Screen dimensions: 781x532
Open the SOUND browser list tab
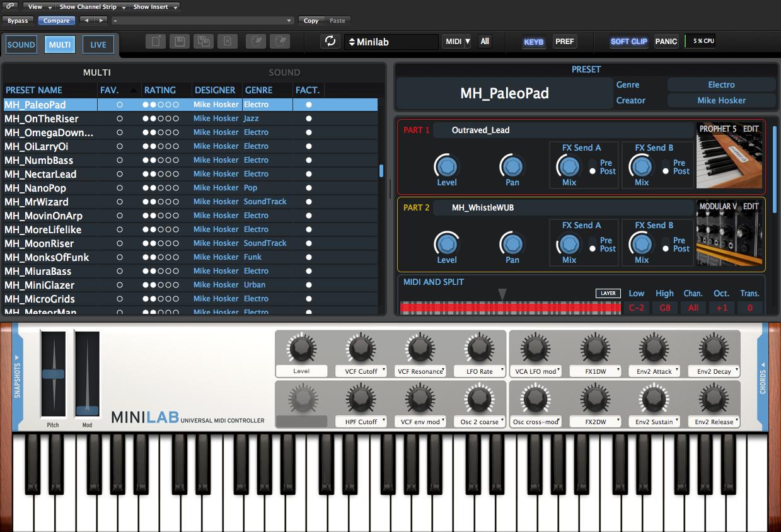284,72
